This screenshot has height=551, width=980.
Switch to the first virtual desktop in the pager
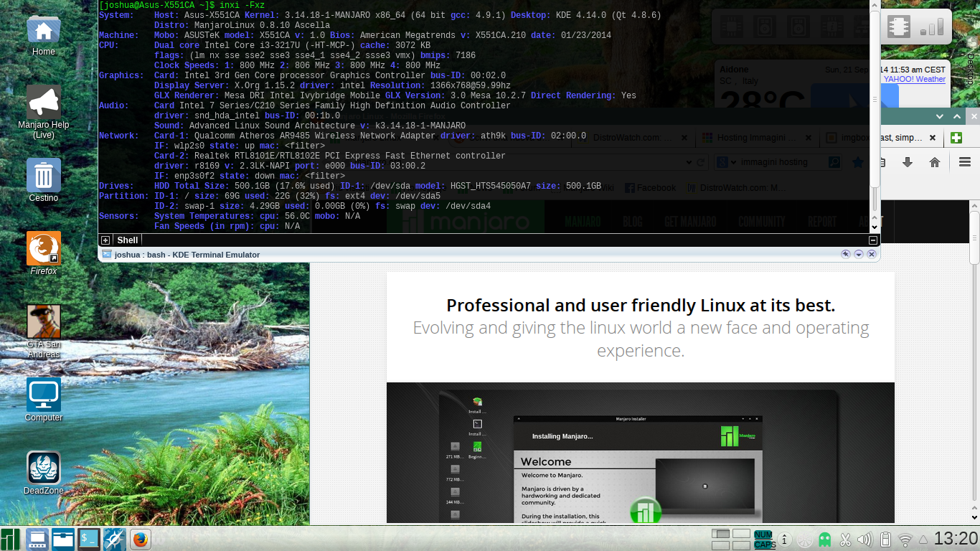click(721, 534)
